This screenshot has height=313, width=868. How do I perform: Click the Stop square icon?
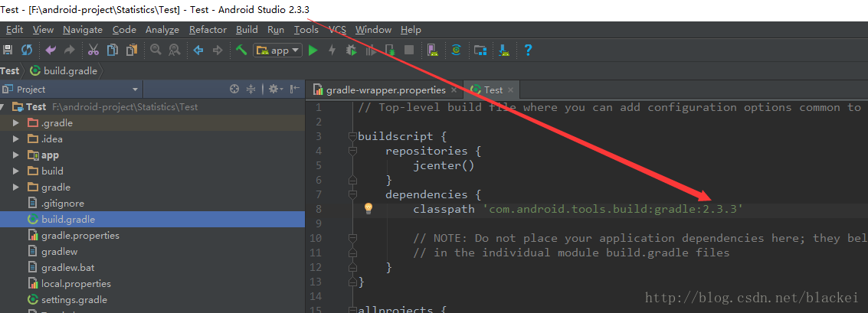(x=409, y=51)
